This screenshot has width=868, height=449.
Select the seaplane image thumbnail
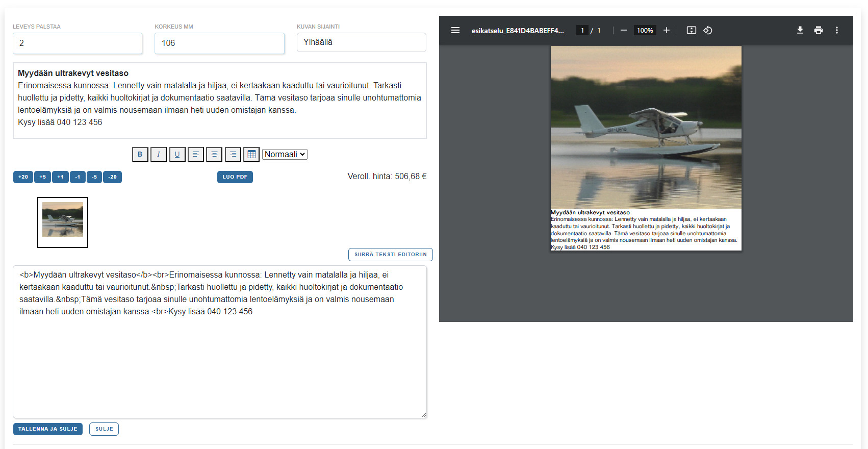pyautogui.click(x=63, y=222)
